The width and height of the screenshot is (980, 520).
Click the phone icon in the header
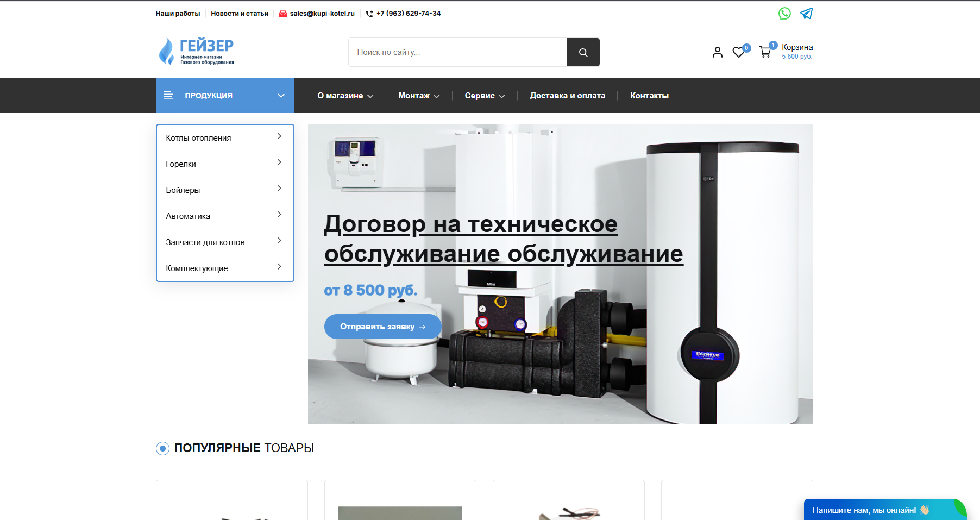click(369, 14)
